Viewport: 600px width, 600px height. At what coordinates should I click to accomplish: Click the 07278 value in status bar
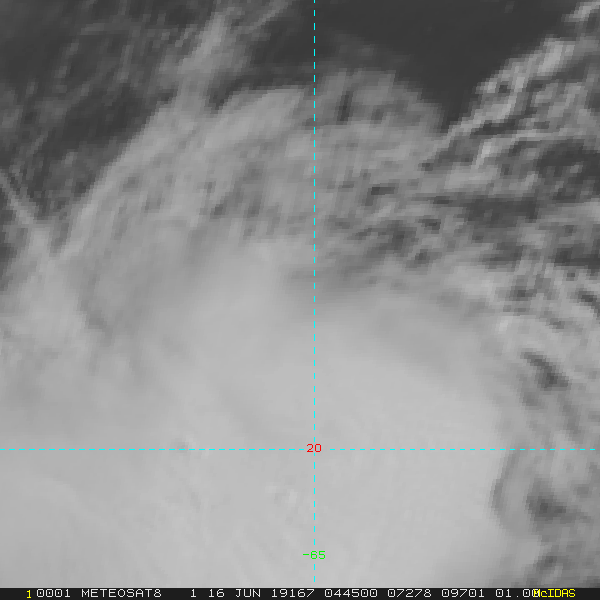409,593
